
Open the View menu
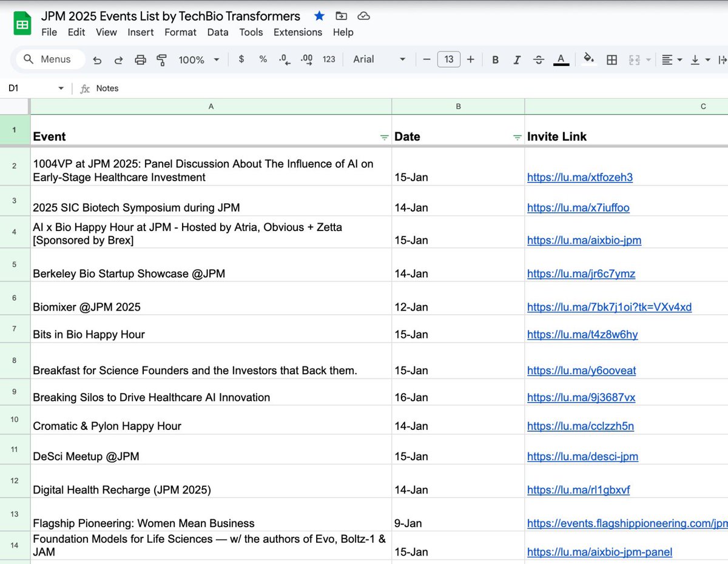click(x=106, y=32)
